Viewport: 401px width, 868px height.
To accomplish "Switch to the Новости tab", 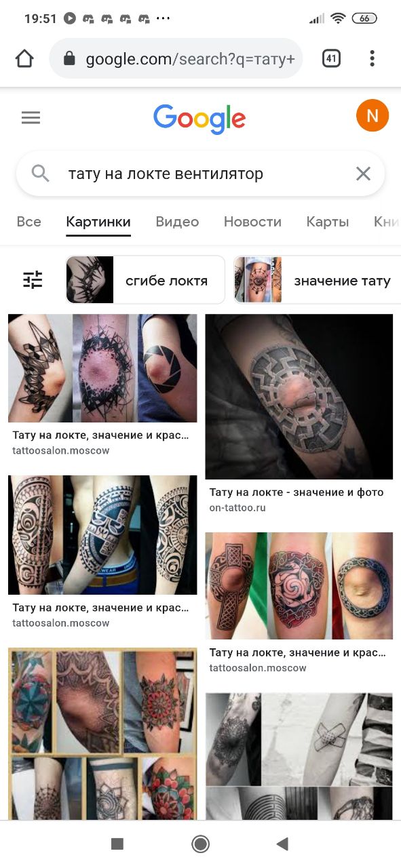I will 252,222.
